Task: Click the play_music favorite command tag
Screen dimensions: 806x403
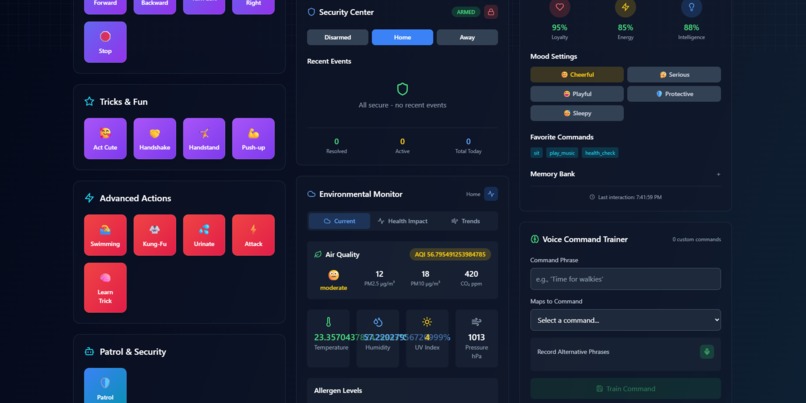Action: pos(562,153)
